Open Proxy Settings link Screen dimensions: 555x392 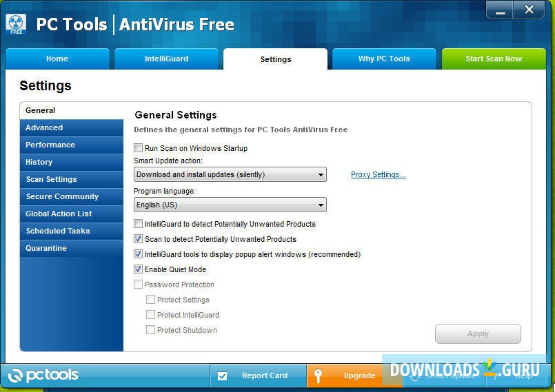(379, 174)
